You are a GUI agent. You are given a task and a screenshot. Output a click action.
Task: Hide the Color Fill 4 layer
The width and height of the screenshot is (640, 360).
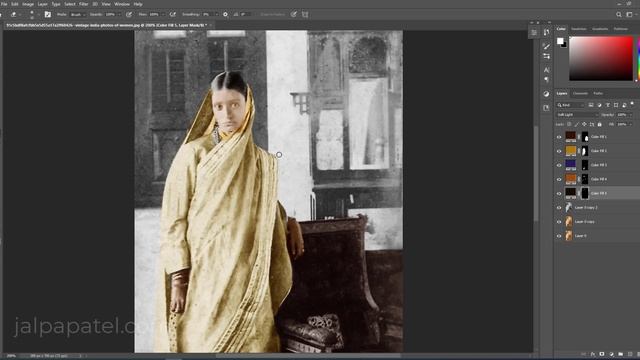(x=559, y=179)
